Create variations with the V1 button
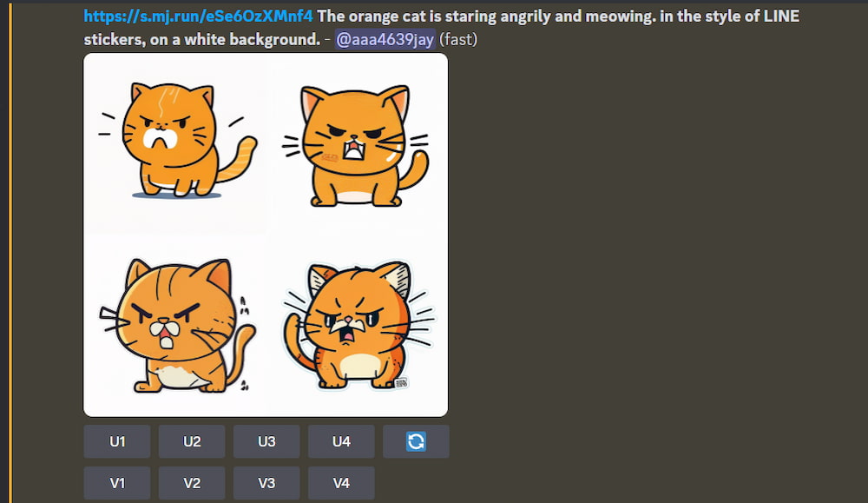The width and height of the screenshot is (868, 503). [117, 483]
